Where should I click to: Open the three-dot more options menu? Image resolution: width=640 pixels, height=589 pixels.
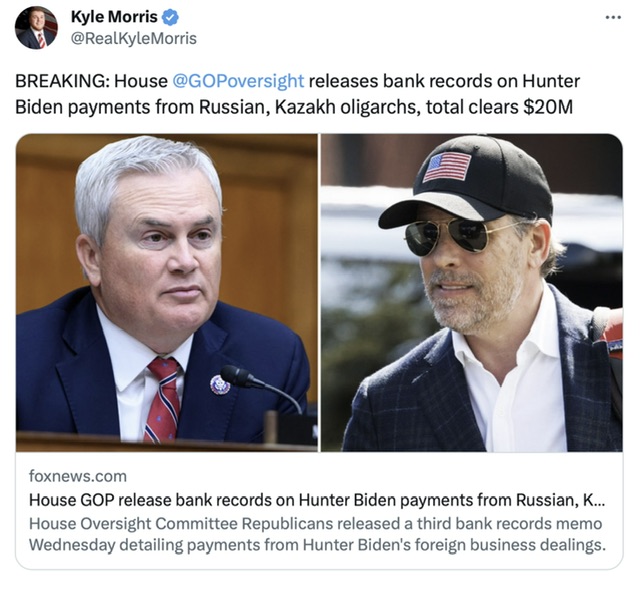[x=613, y=18]
